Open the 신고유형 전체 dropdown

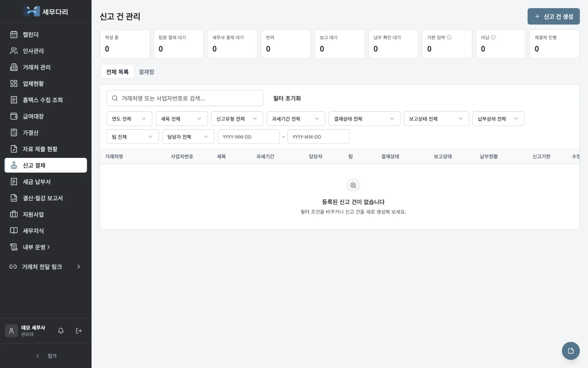237,118
